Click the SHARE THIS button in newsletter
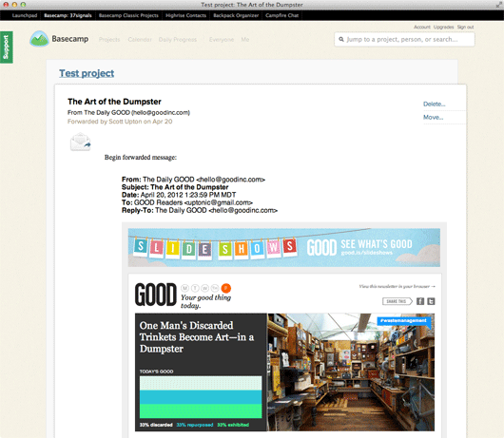 pos(397,301)
